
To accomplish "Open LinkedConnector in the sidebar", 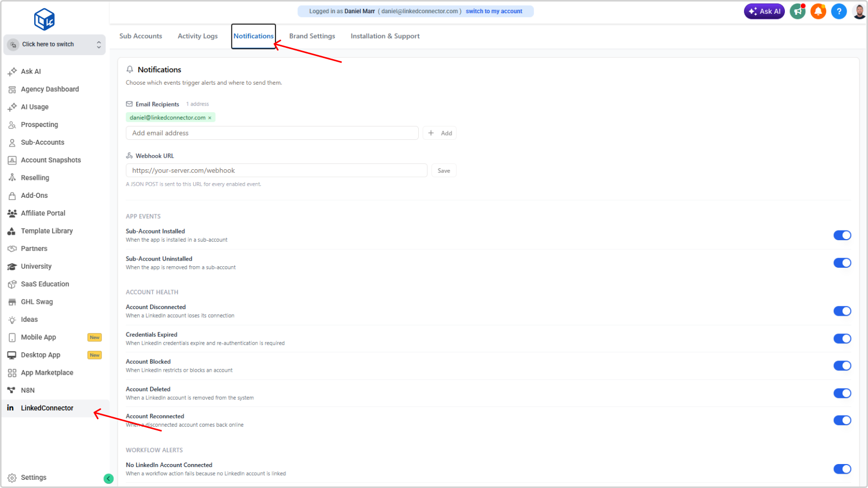I will tap(47, 408).
